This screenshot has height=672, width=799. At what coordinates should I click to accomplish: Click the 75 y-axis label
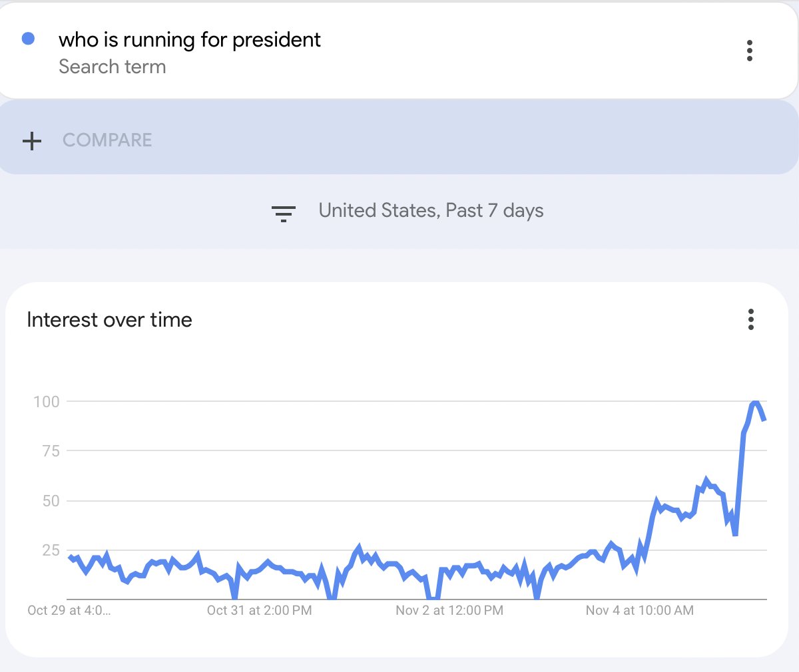[51, 451]
